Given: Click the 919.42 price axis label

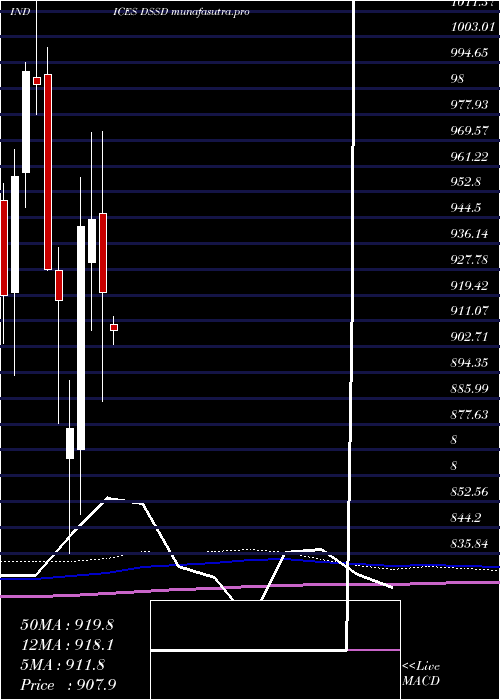Looking at the screenshot, I should (x=469, y=286).
